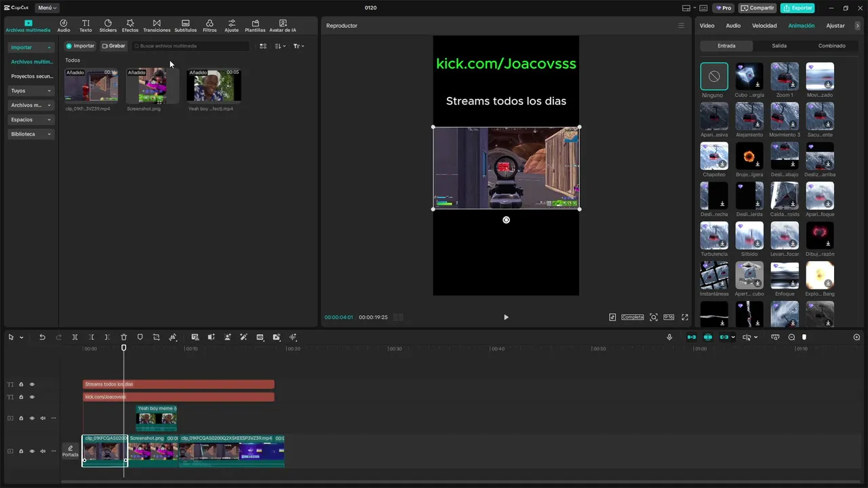Click the Compartir button
This screenshot has height=488, width=868.
click(x=757, y=8)
